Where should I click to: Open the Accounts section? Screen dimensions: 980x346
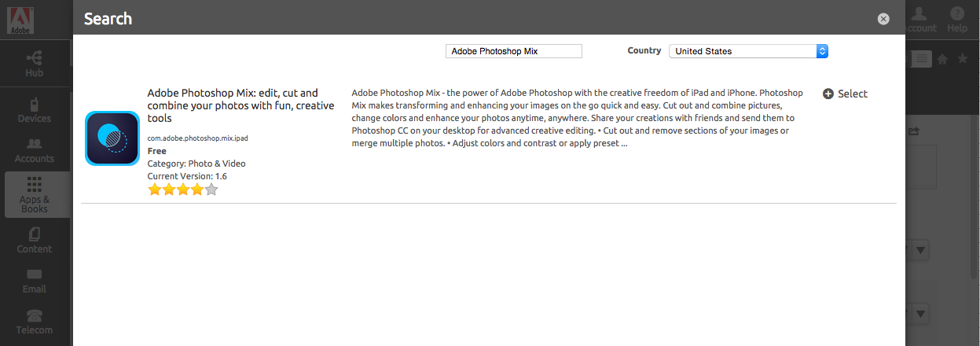[34, 150]
